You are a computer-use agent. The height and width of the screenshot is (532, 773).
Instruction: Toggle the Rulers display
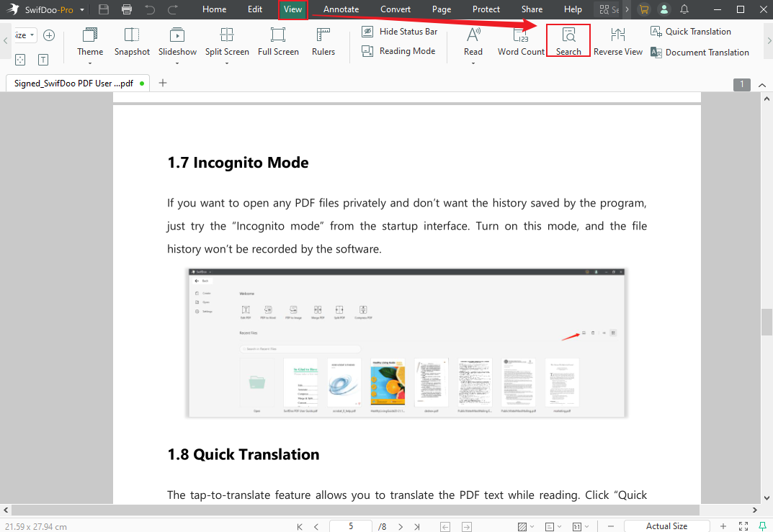(323, 41)
